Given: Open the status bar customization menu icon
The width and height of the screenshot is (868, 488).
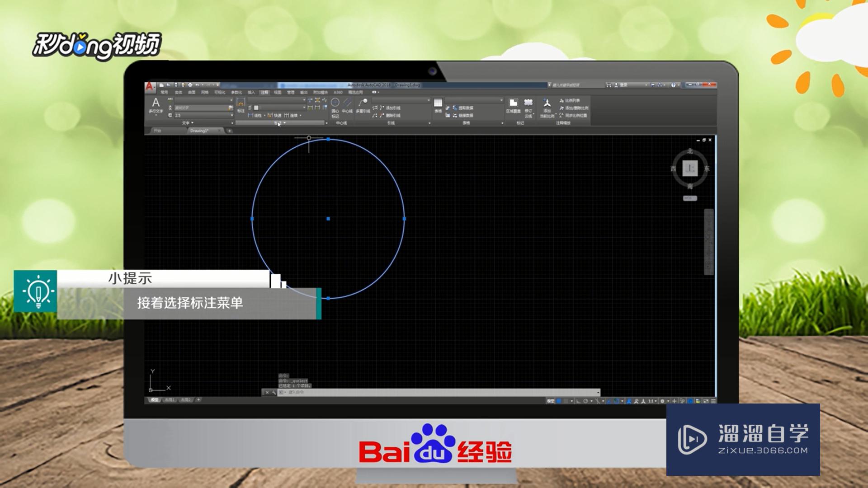Looking at the screenshot, I should point(713,401).
